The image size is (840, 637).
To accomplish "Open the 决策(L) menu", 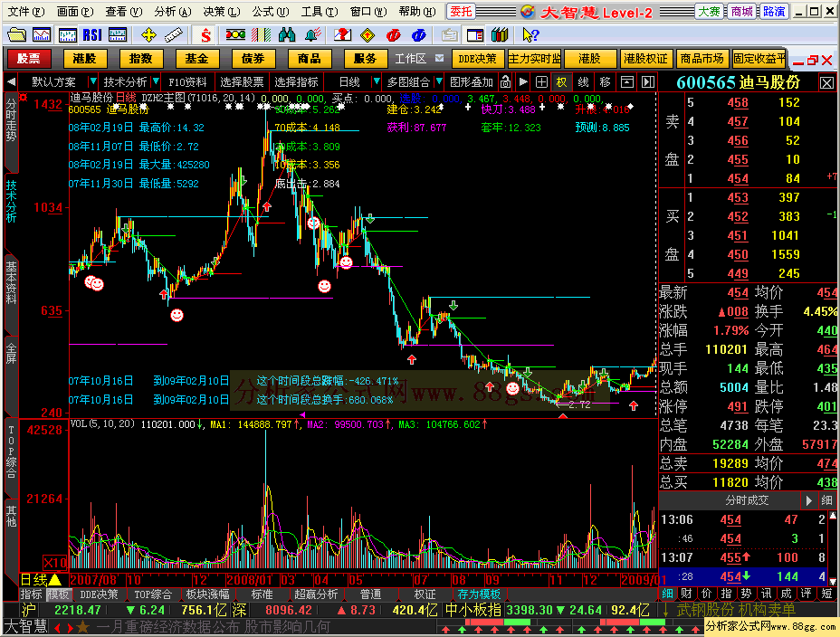I will point(221,11).
